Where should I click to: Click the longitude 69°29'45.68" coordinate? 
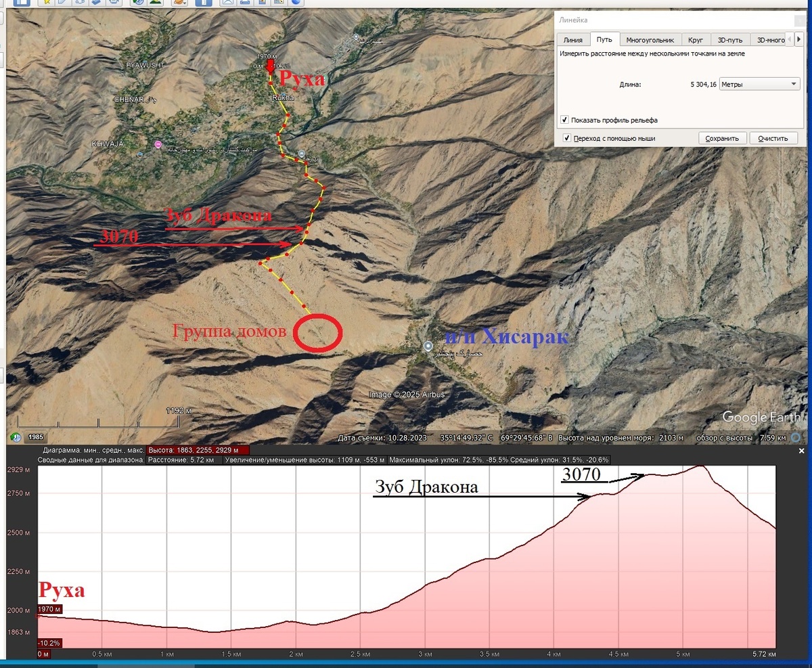[x=528, y=438]
